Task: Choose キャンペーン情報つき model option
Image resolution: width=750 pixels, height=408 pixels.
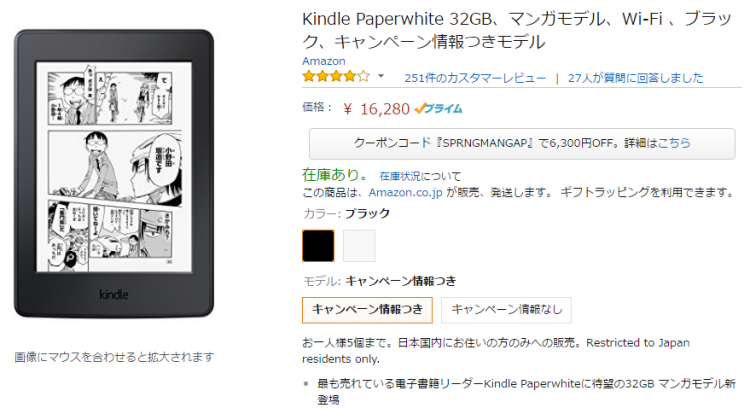Action: [367, 310]
